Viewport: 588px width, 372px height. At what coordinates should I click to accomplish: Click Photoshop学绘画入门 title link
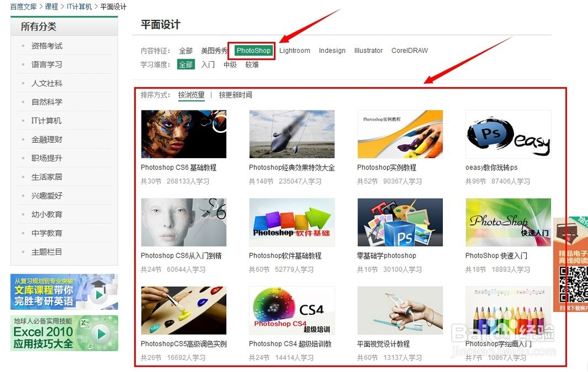[x=499, y=344]
